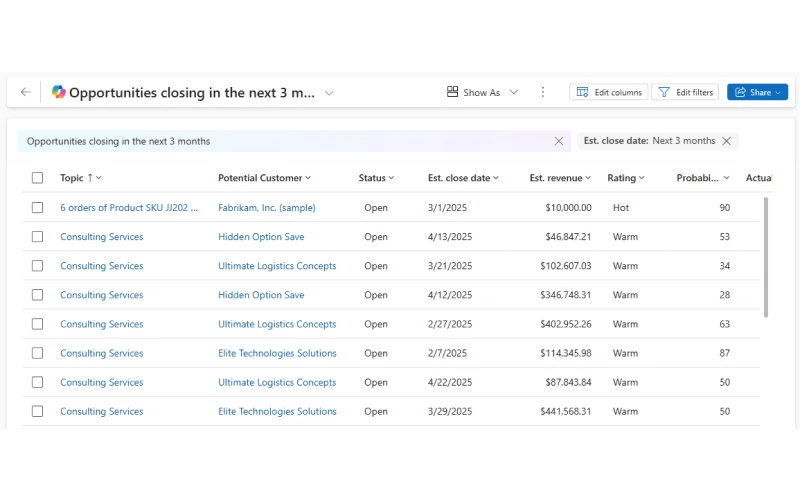Image resolution: width=800 pixels, height=500 pixels.
Task: Expand the Potential Customer column menu
Action: click(264, 178)
